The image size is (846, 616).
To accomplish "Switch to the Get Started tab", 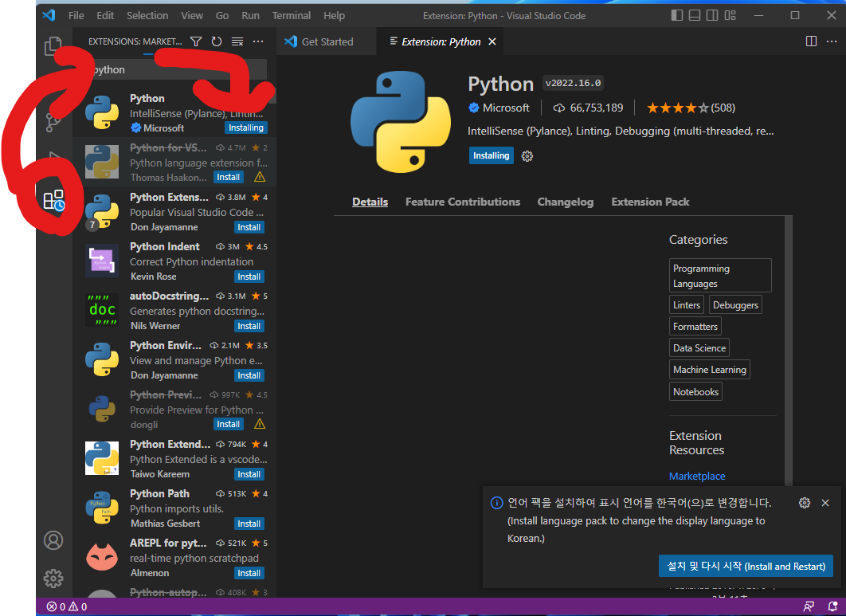I will click(327, 41).
